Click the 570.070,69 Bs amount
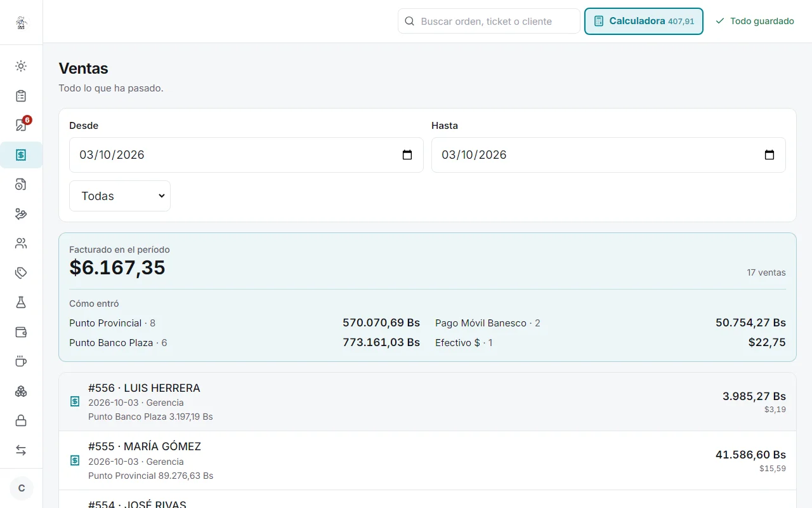 coord(381,323)
